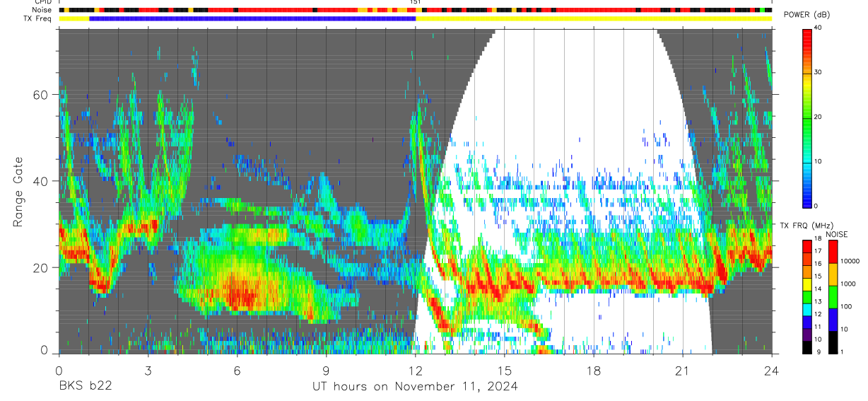The image size is (868, 401).
Task: Click the POWER (dB) legend title
Action: 806,15
